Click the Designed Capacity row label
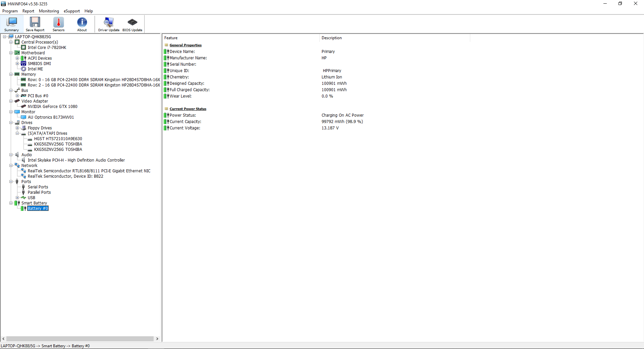 (187, 83)
